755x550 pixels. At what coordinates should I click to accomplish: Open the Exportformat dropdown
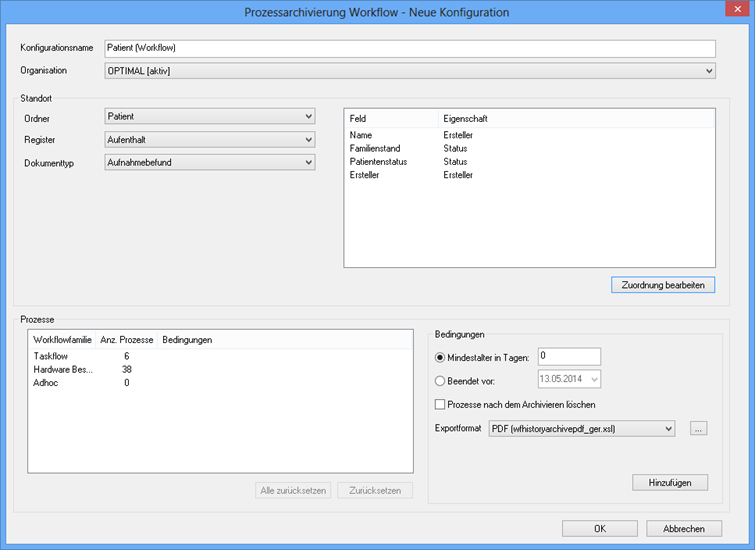(x=581, y=428)
